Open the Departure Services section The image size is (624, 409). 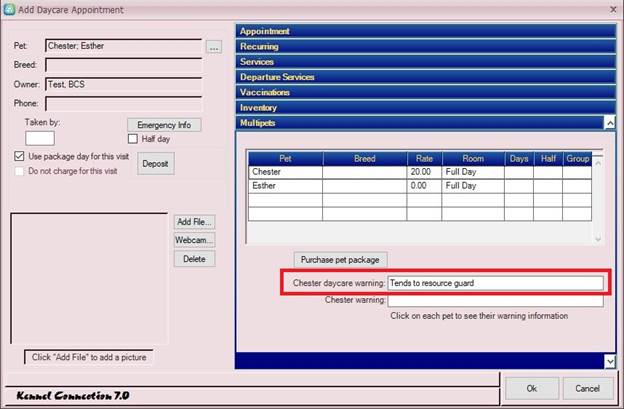(425, 77)
